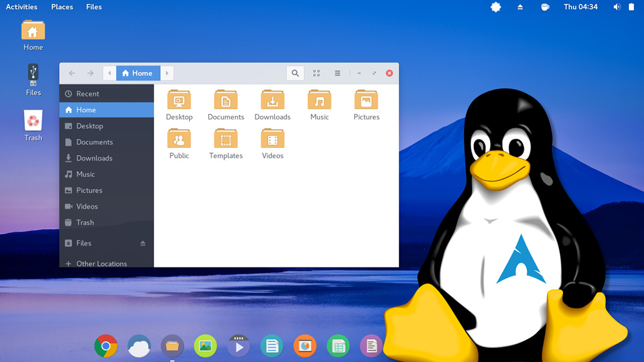Open the cloud sync app from the dock

tap(139, 346)
